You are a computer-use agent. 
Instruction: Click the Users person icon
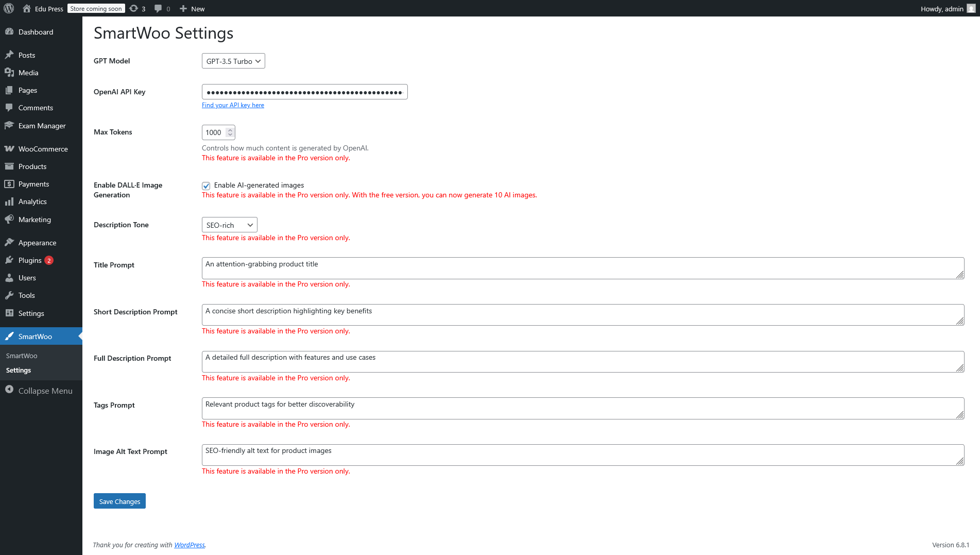coord(9,277)
